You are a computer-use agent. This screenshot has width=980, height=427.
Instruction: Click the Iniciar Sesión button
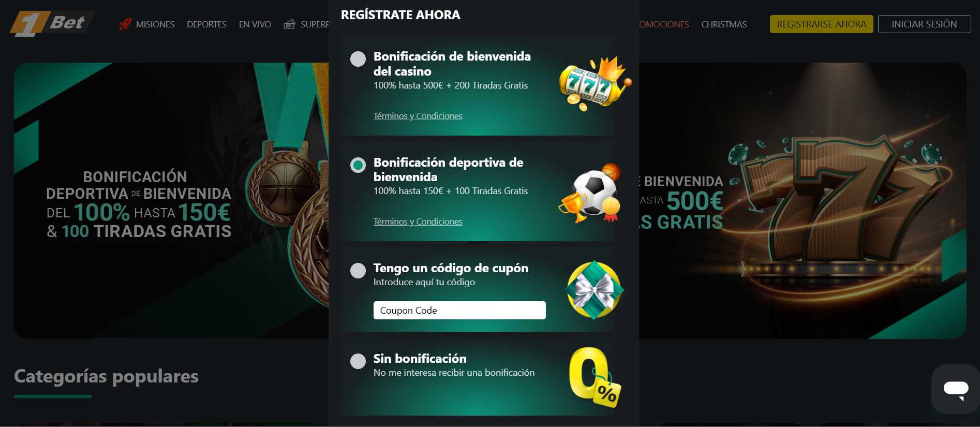point(924,24)
